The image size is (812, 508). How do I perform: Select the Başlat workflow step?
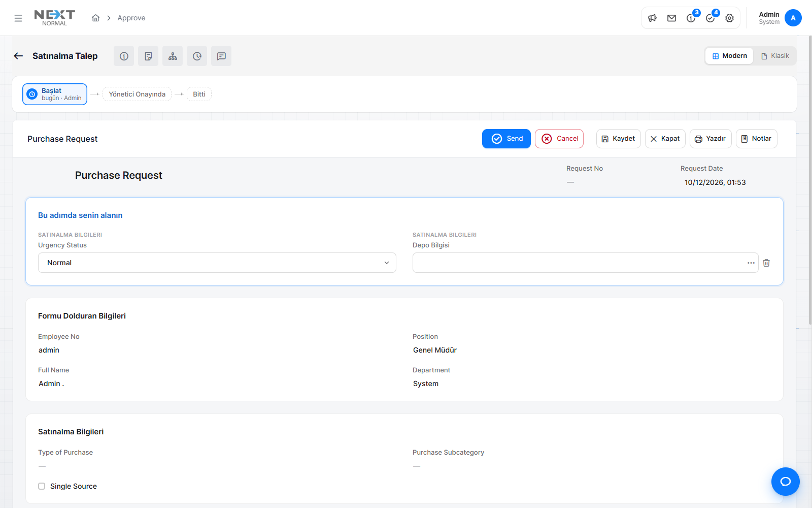55,94
